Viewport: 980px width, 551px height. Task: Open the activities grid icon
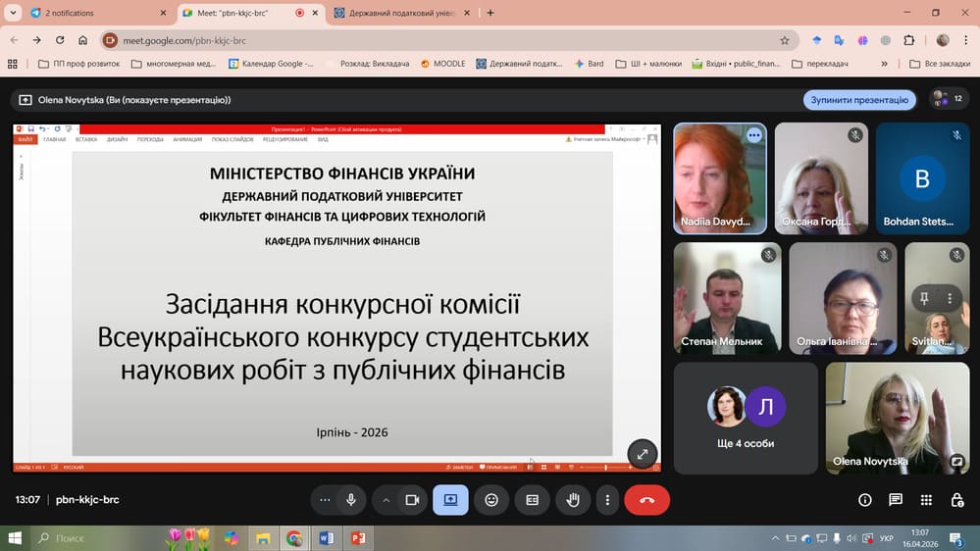tap(927, 500)
